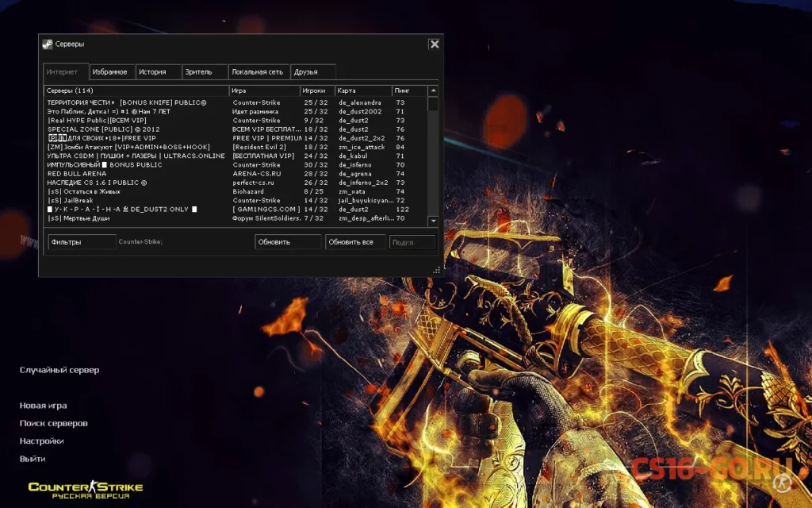Click Случайный сервер in main menu
This screenshot has height=508, width=812.
pos(59,371)
